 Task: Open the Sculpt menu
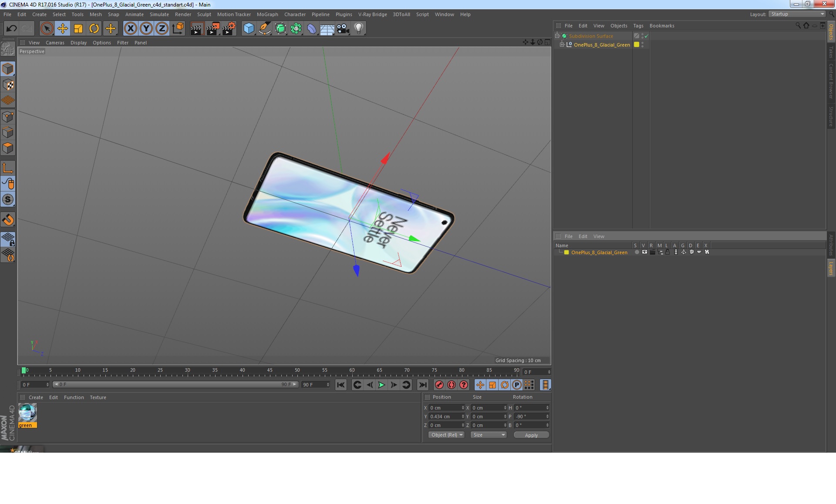tap(204, 14)
